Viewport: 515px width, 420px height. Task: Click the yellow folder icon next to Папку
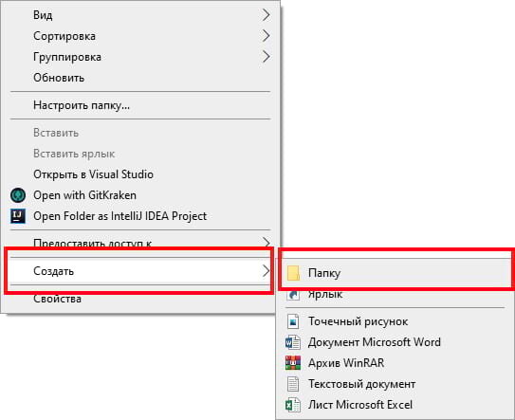[x=293, y=273]
